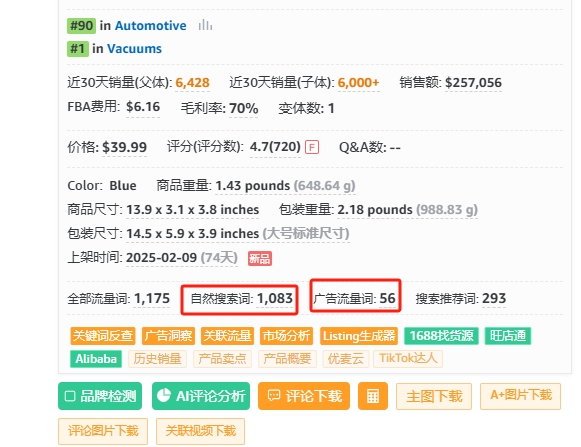
Task: Tick the checkbox inside 品牌检测 button
Action: [70, 396]
